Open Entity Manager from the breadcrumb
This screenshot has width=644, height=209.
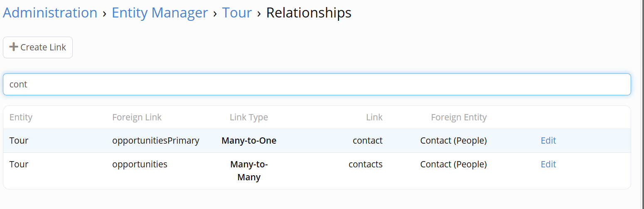click(x=160, y=12)
